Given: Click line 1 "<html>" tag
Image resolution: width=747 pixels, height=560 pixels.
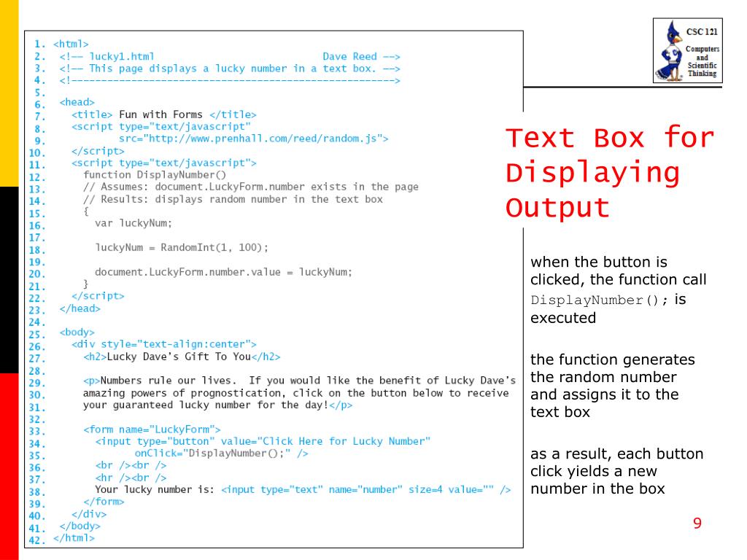Looking at the screenshot, I should coord(71,44).
